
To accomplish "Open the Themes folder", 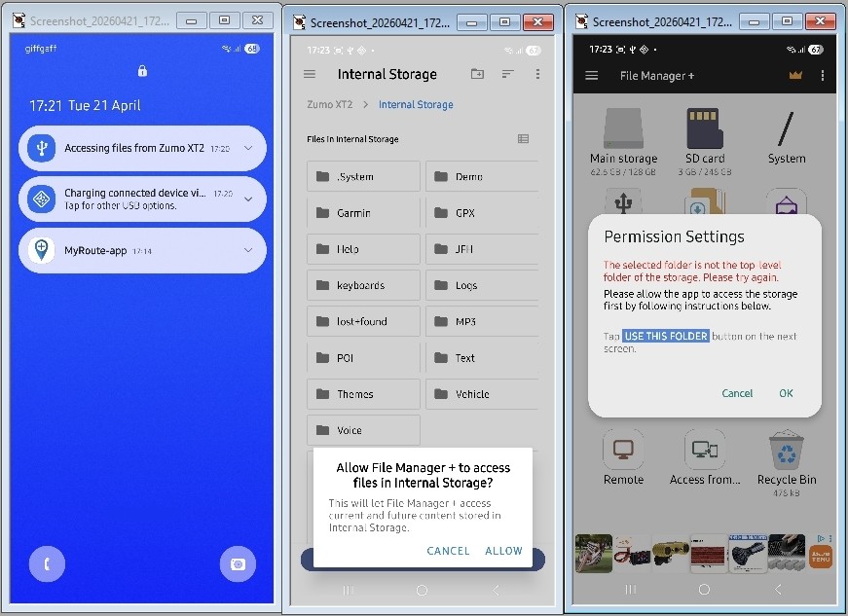I will coord(363,393).
